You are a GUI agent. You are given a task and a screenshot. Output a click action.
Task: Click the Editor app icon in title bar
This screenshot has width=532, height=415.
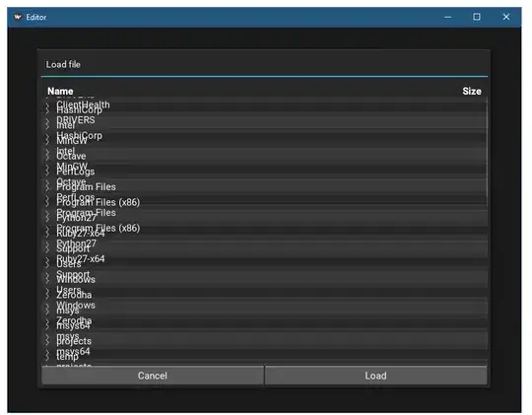(x=18, y=17)
